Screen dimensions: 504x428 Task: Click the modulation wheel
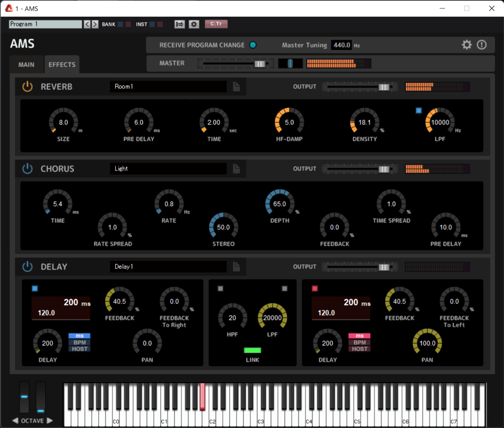pos(41,397)
